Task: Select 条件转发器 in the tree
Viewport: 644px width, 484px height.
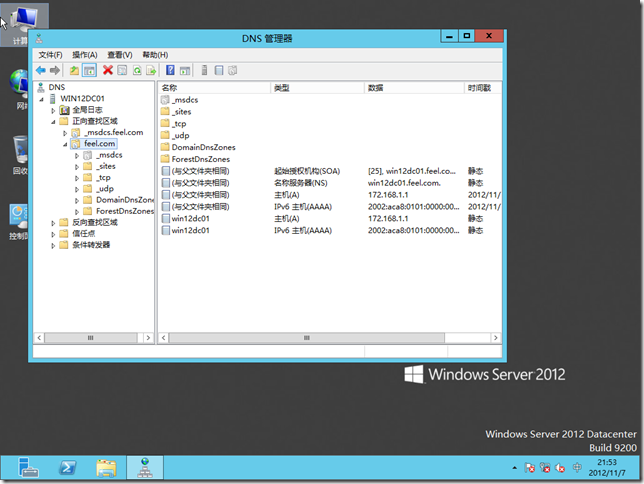Action: 91,245
